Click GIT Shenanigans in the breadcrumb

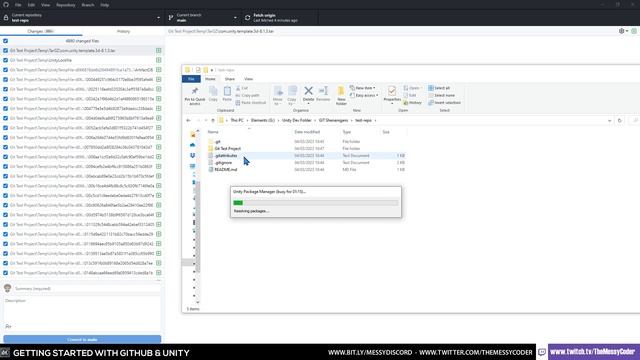pyautogui.click(x=333, y=120)
